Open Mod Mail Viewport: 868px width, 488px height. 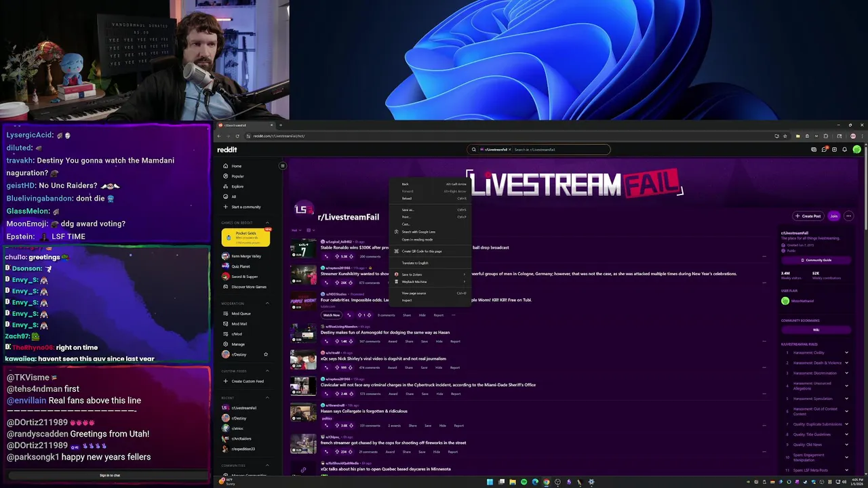pos(244,324)
